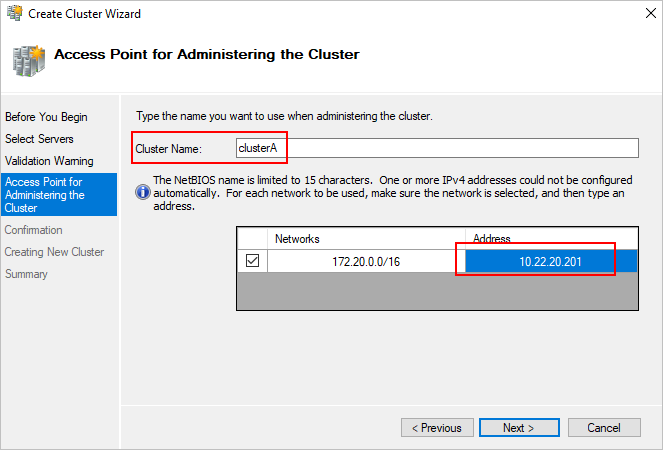Click the Networks column header

(366, 239)
